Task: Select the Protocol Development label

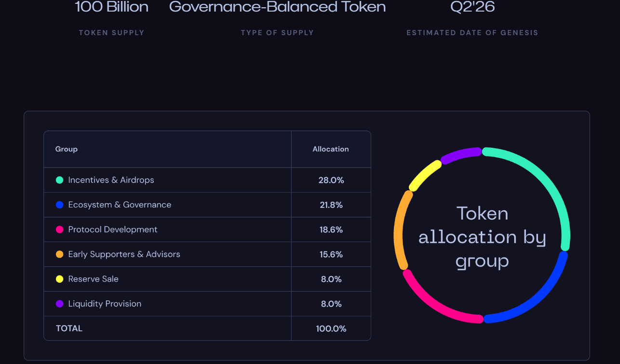Action: click(113, 230)
